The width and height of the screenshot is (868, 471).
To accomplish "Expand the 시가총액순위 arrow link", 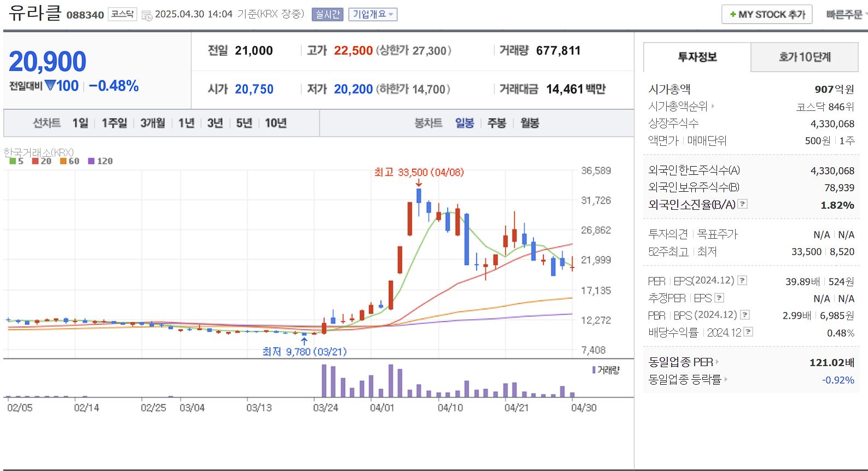I will tap(713, 106).
